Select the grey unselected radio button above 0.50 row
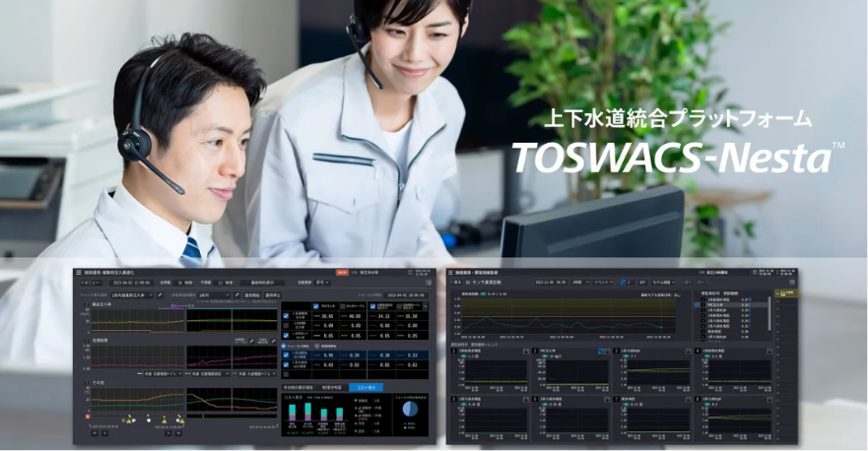This screenshot has height=451, width=868. click(x=316, y=346)
